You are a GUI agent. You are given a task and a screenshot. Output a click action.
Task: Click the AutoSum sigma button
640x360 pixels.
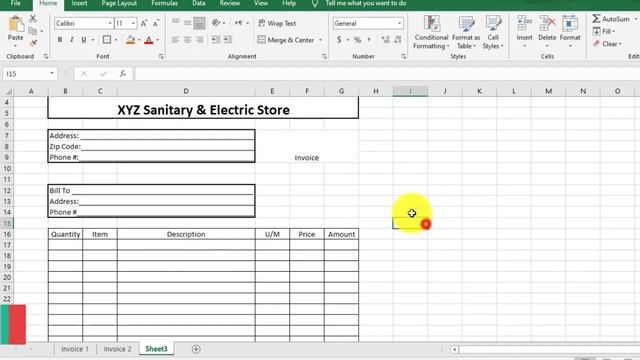[611, 19]
